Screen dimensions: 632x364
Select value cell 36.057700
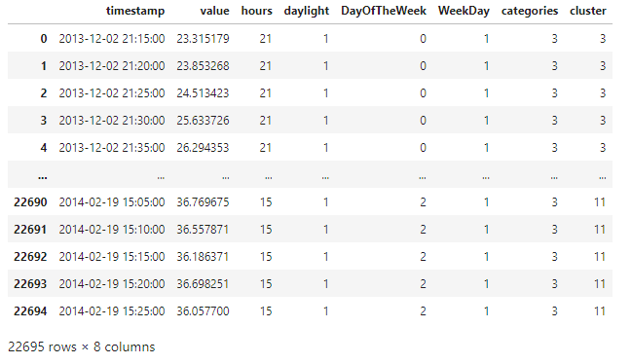click(x=203, y=311)
